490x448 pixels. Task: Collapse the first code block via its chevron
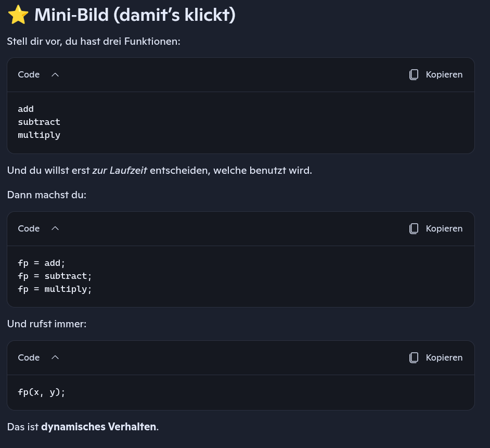tap(55, 75)
